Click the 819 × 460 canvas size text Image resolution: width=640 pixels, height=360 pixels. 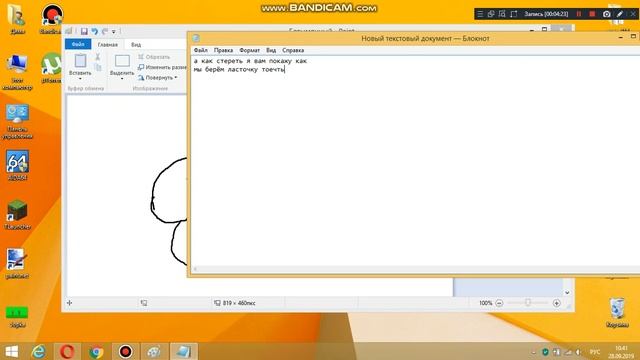(239, 303)
